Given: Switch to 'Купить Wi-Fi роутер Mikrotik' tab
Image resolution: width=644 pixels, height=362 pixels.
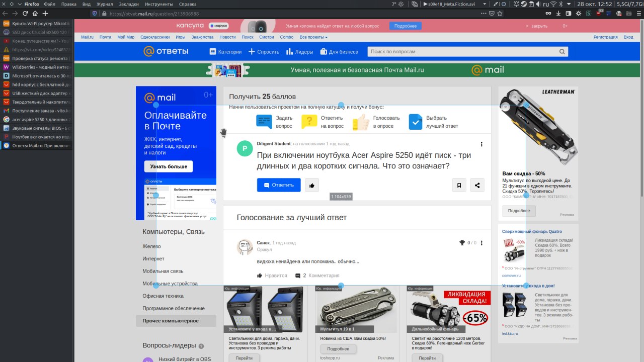Looking at the screenshot, I should (36, 24).
